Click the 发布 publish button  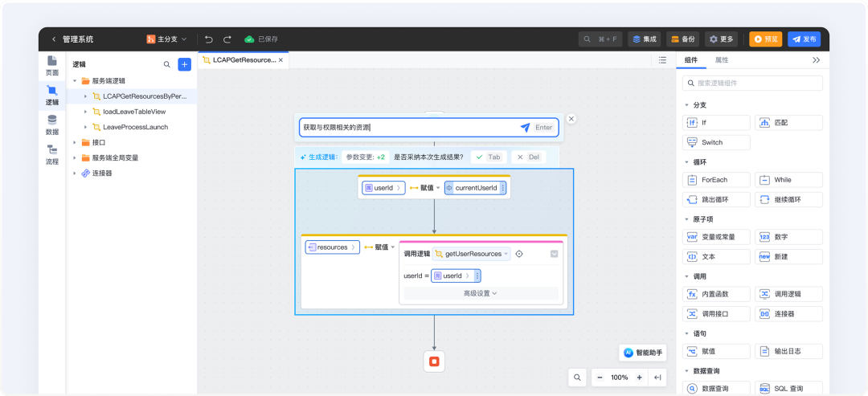tap(805, 39)
